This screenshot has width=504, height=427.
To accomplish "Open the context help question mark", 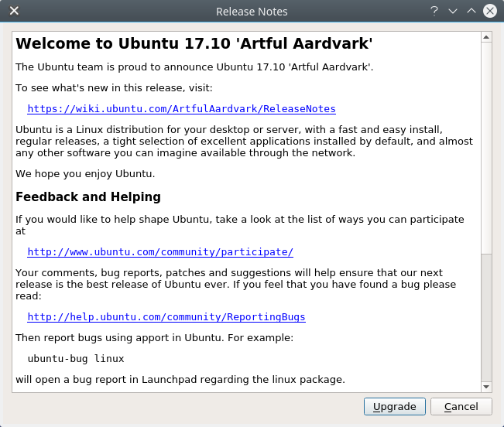I will 434,12.
